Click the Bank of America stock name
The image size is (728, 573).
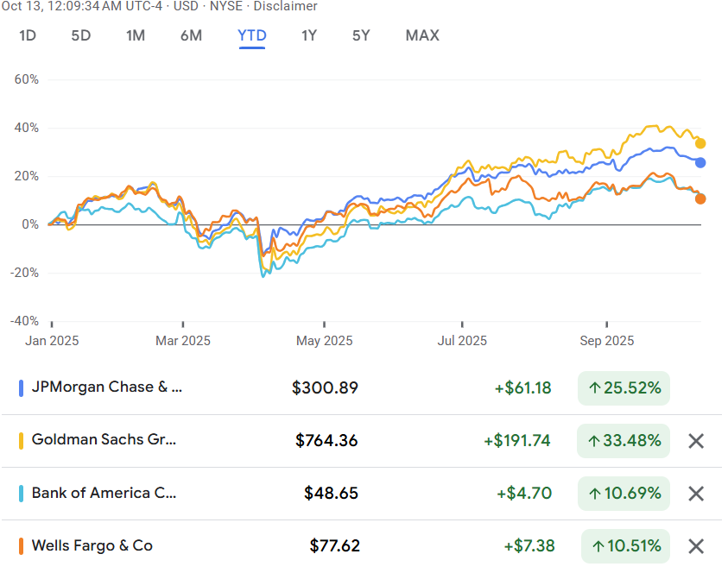104,493
